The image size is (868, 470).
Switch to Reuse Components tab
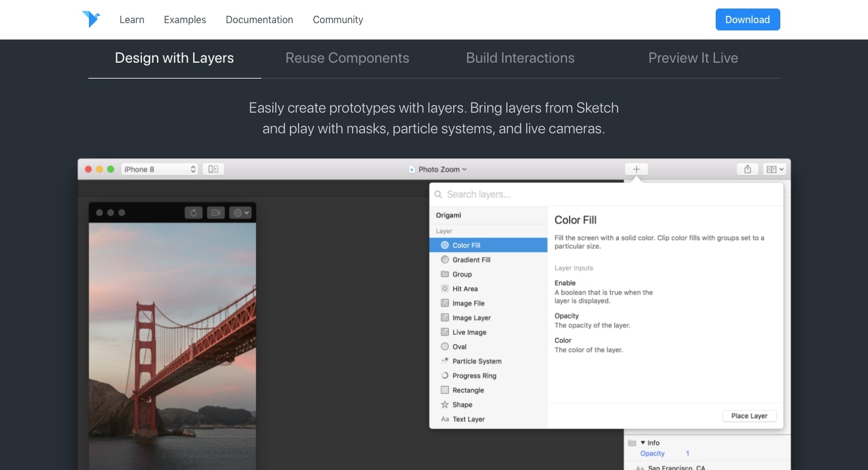pyautogui.click(x=347, y=58)
